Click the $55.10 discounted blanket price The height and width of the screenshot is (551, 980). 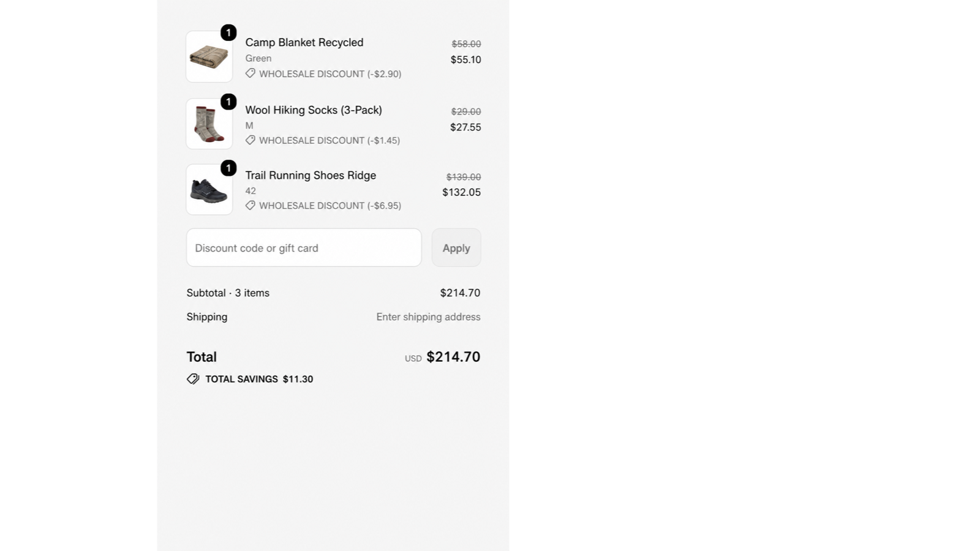click(x=466, y=59)
